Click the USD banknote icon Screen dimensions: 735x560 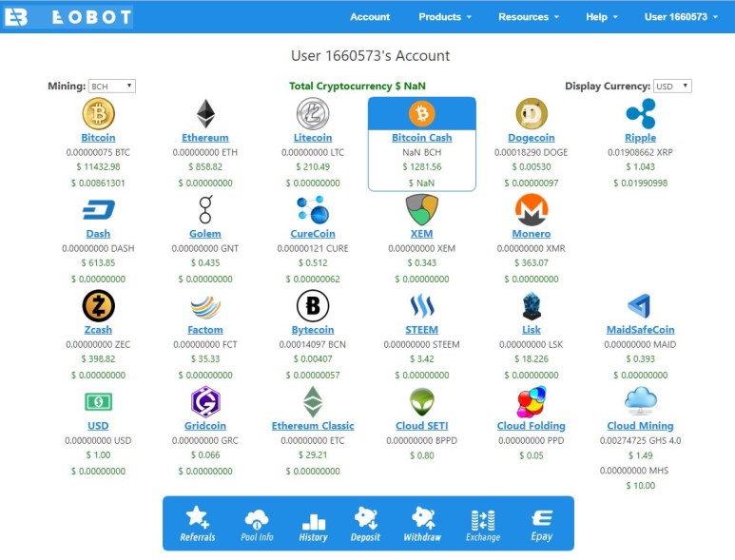[x=99, y=401]
